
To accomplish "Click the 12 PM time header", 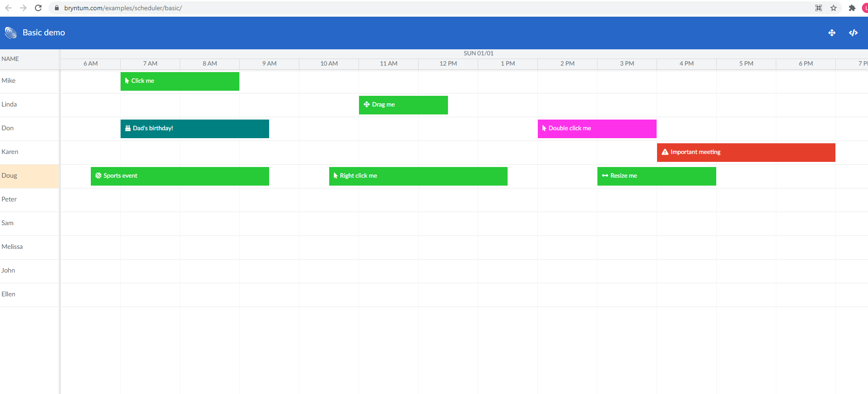I will click(448, 64).
